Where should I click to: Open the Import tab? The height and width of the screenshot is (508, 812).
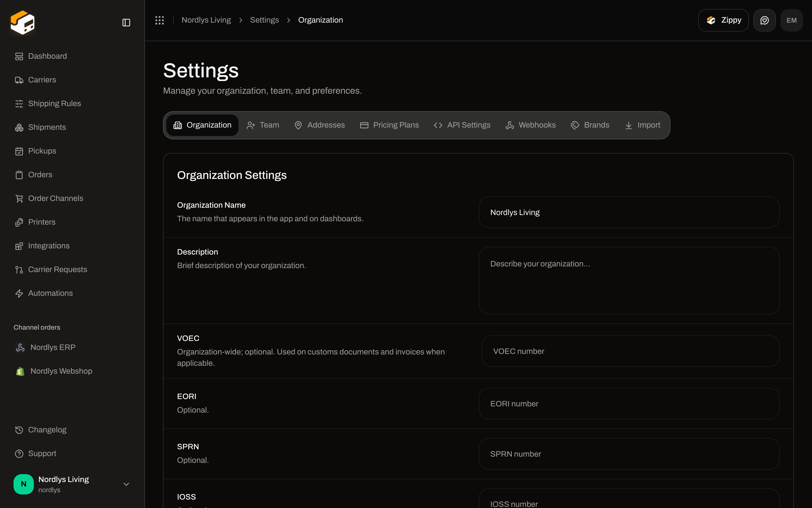(x=643, y=125)
